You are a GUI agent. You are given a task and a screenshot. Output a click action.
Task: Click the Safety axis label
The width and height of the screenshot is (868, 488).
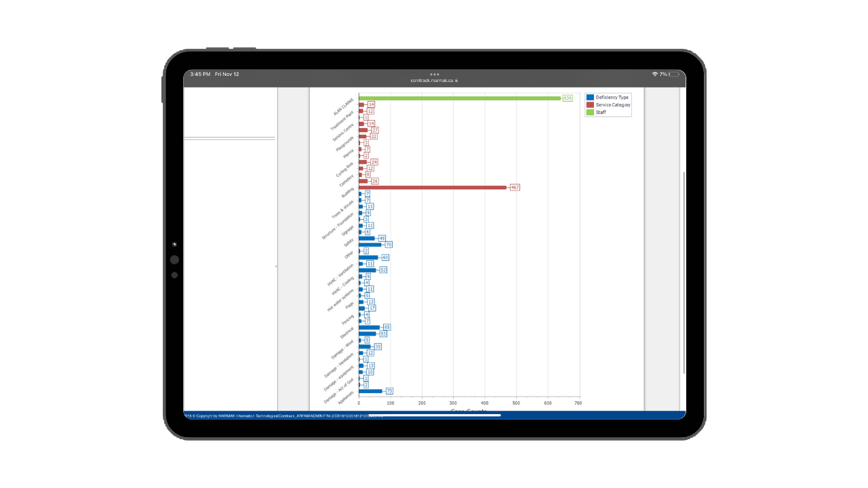[x=349, y=243]
